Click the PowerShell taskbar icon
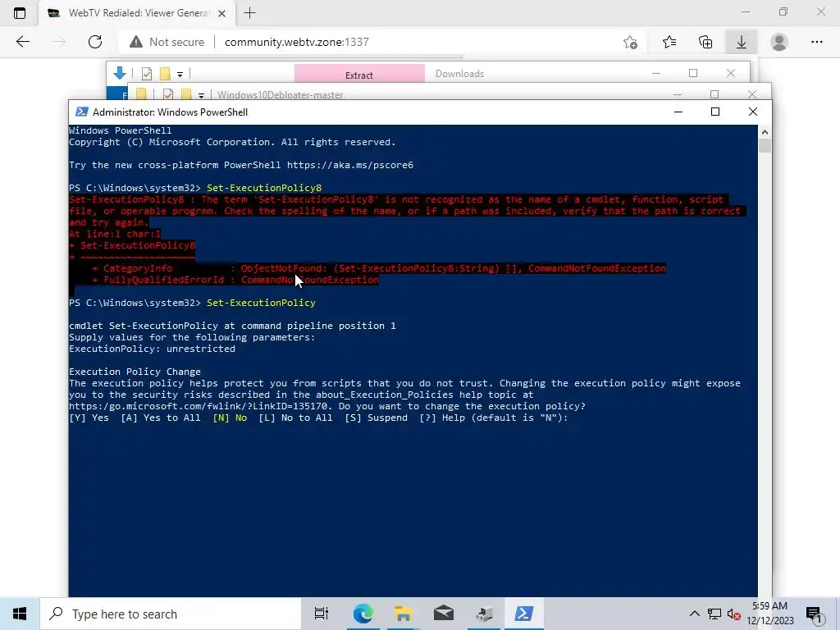Screen dimensions: 840x630 [523, 614]
